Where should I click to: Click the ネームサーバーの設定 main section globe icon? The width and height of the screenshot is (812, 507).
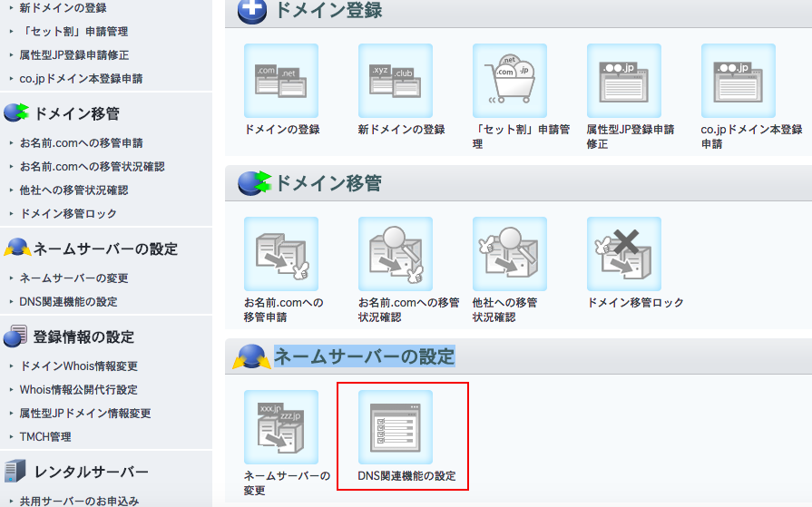251,356
